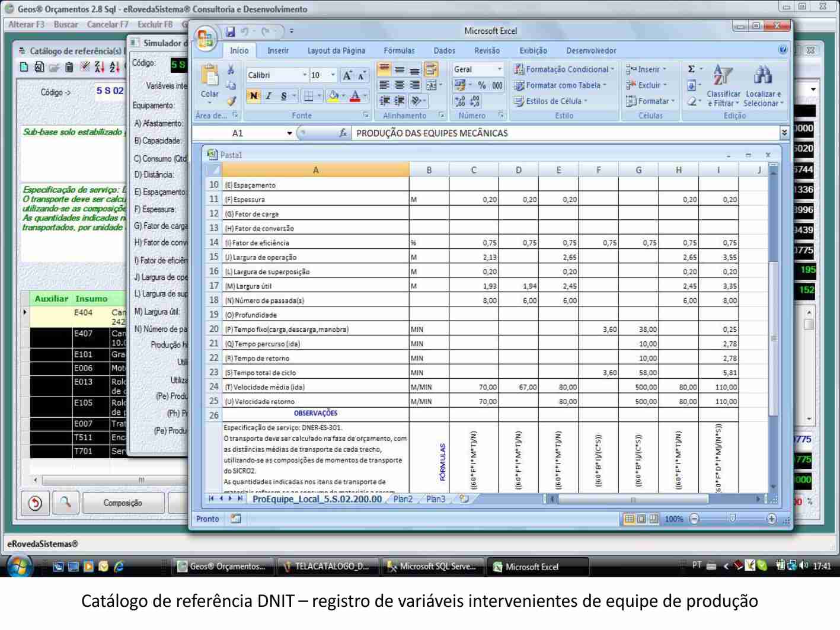Switch to Plan2 worksheet tab

[403, 500]
